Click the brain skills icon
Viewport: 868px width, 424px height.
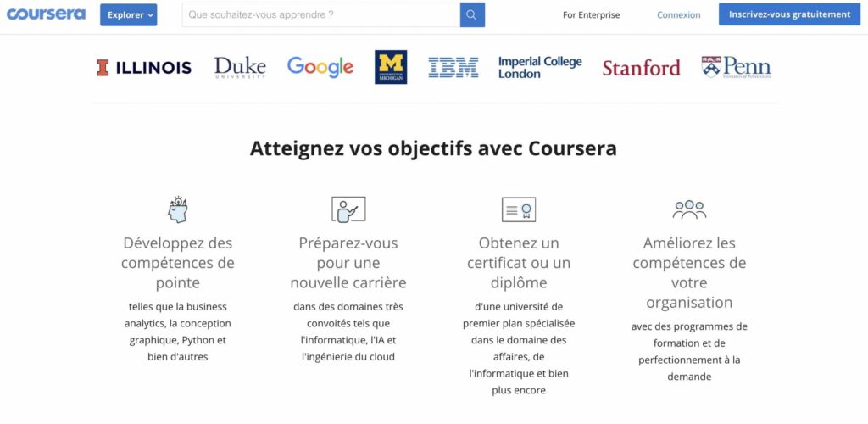pyautogui.click(x=178, y=209)
